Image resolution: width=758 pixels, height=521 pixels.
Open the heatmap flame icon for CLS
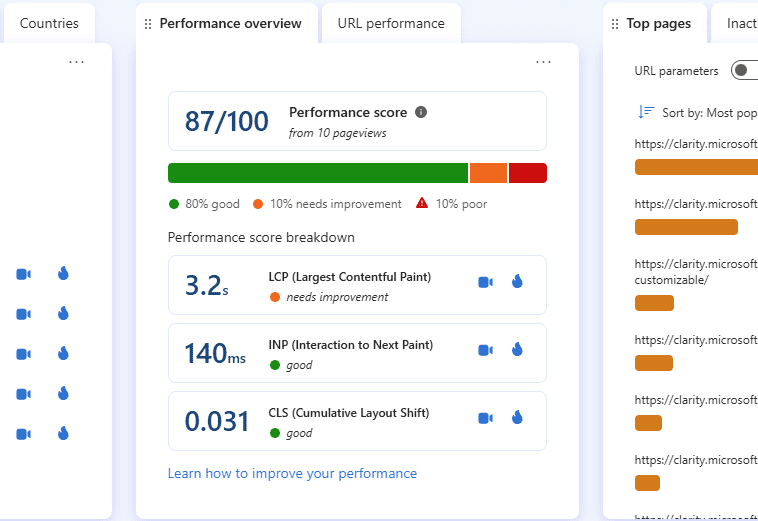(x=517, y=418)
